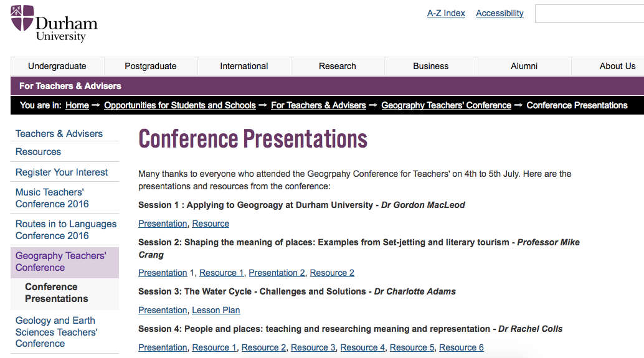Open Session 4 Resource 6 link
This screenshot has width=644, height=358.
tap(462, 348)
